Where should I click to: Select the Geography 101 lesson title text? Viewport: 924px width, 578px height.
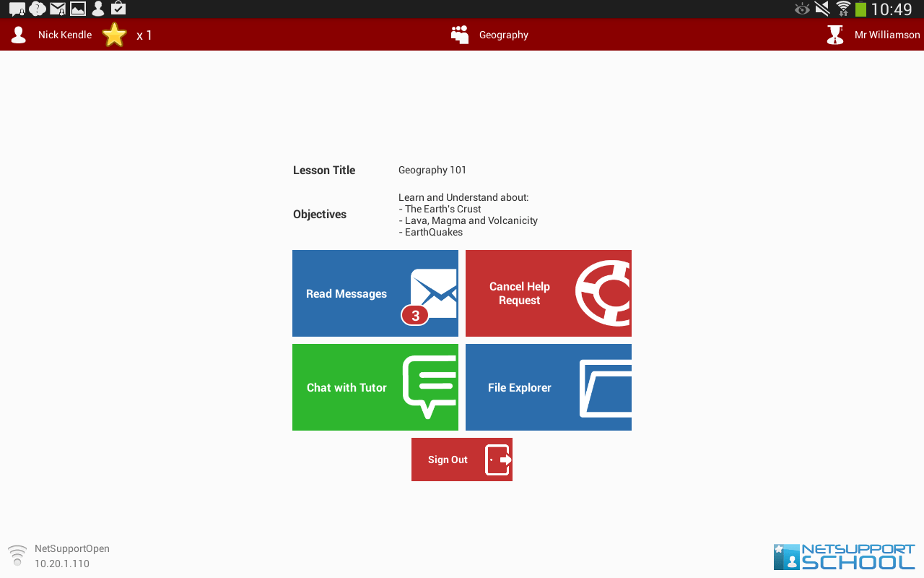pyautogui.click(x=432, y=171)
